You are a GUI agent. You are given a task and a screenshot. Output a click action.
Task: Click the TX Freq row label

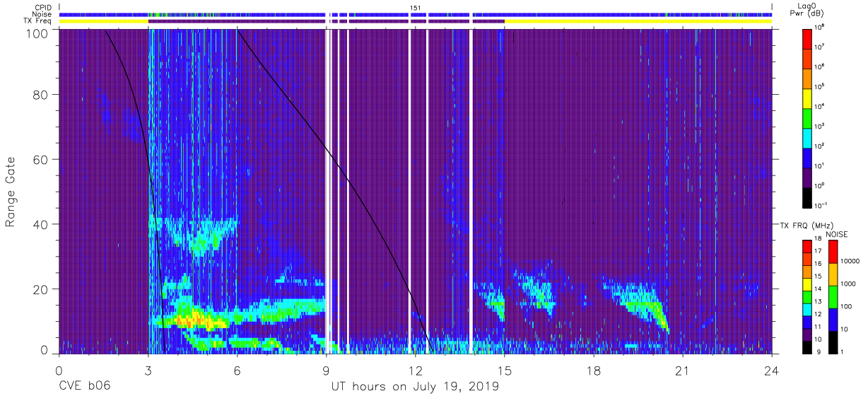pyautogui.click(x=37, y=21)
